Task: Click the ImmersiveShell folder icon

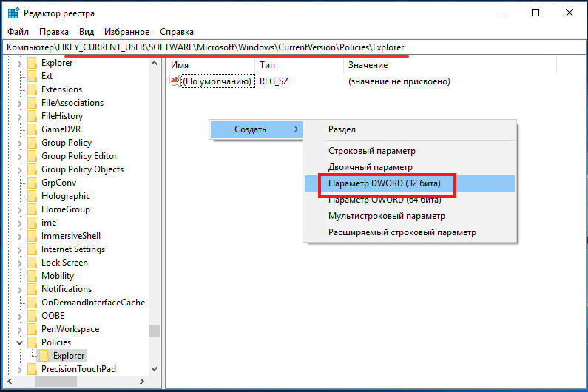Action: pos(33,236)
